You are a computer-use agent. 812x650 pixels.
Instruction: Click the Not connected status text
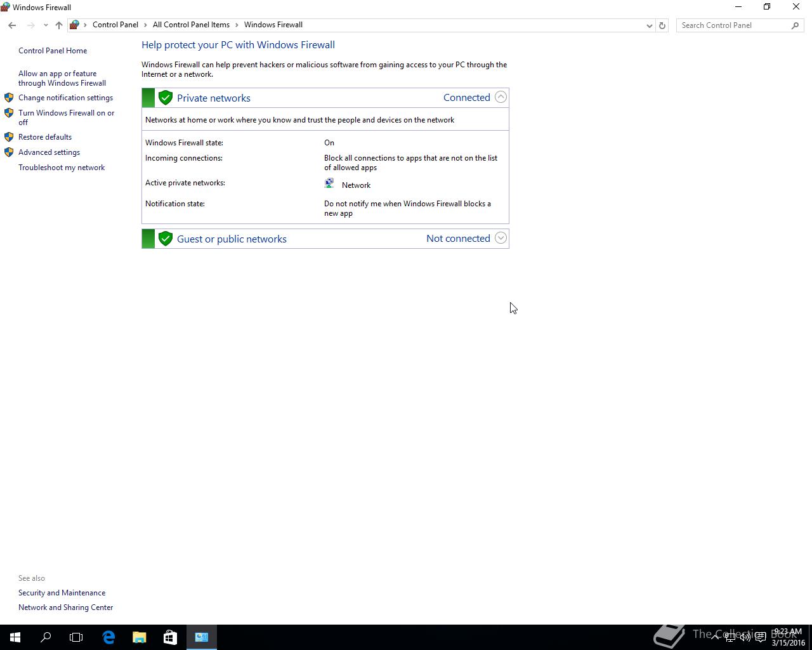pos(458,239)
